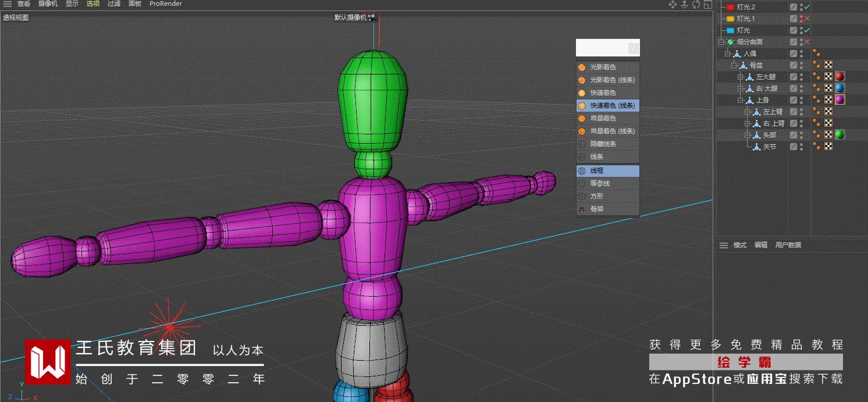
Task: Enable 细分曲面 via its red X
Action: point(807,42)
